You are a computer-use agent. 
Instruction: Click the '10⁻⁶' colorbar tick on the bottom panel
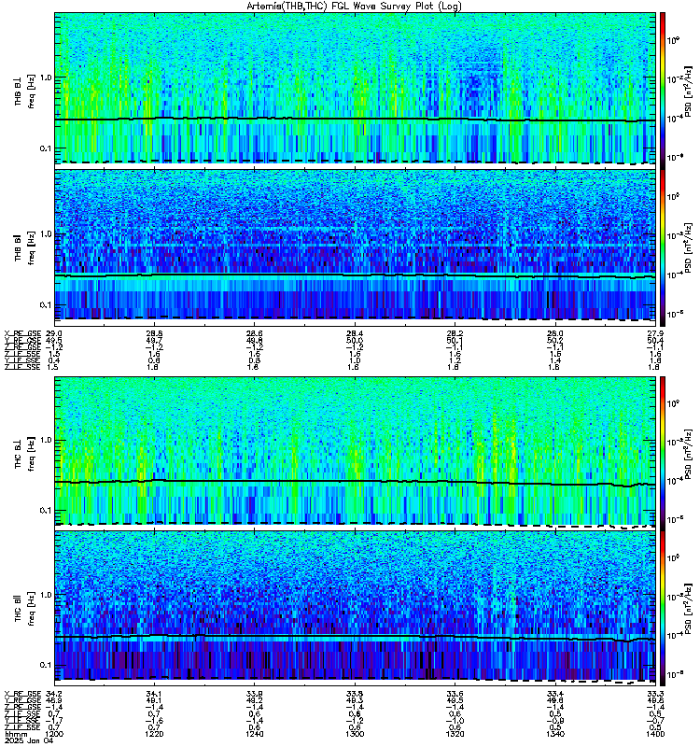[x=674, y=674]
